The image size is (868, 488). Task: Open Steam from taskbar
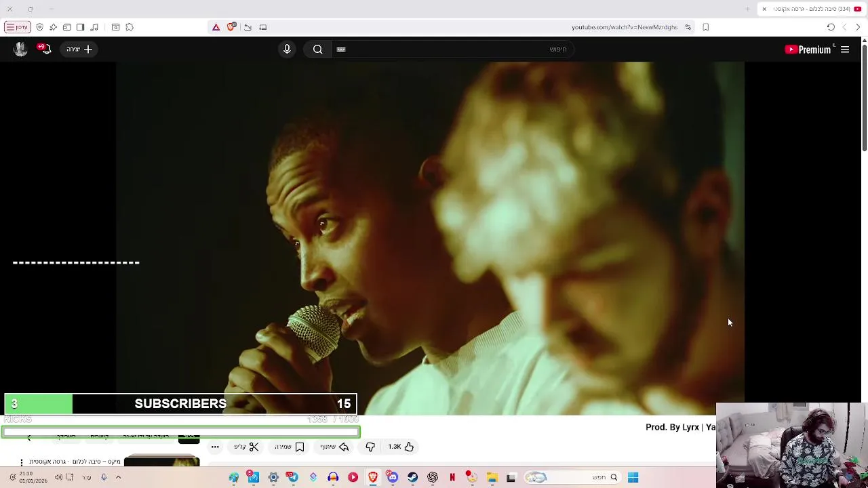pyautogui.click(x=412, y=477)
